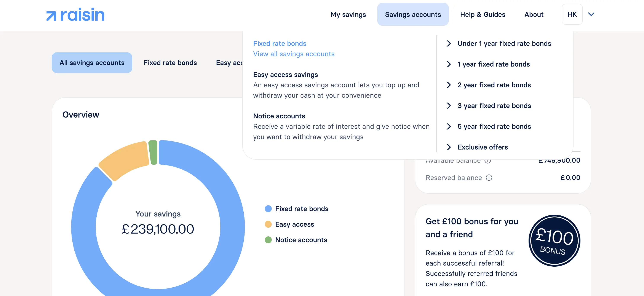644x296 pixels.
Task: Click the raisin logo
Action: point(75,14)
